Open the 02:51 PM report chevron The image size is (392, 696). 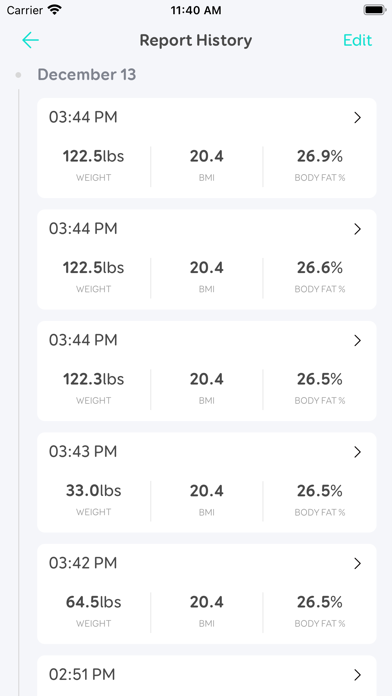357,675
